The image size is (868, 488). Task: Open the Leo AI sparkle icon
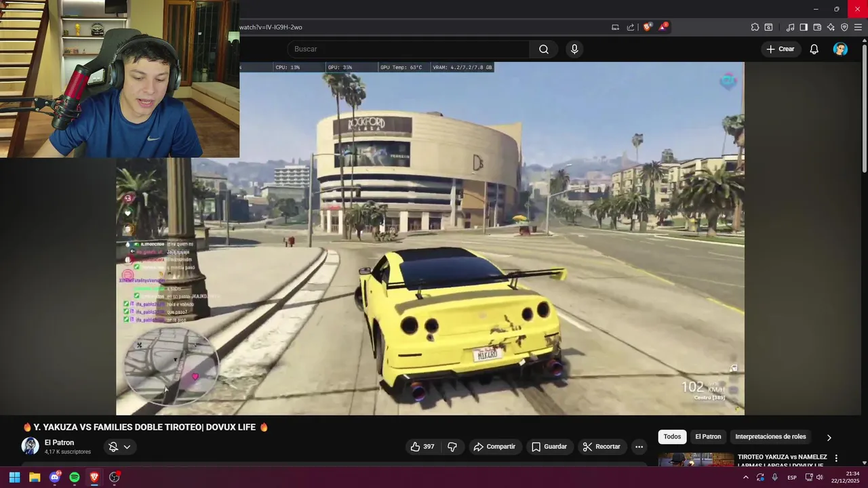[831, 27]
